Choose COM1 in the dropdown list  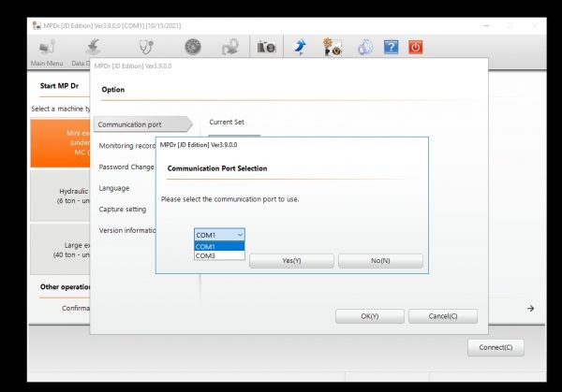click(219, 246)
